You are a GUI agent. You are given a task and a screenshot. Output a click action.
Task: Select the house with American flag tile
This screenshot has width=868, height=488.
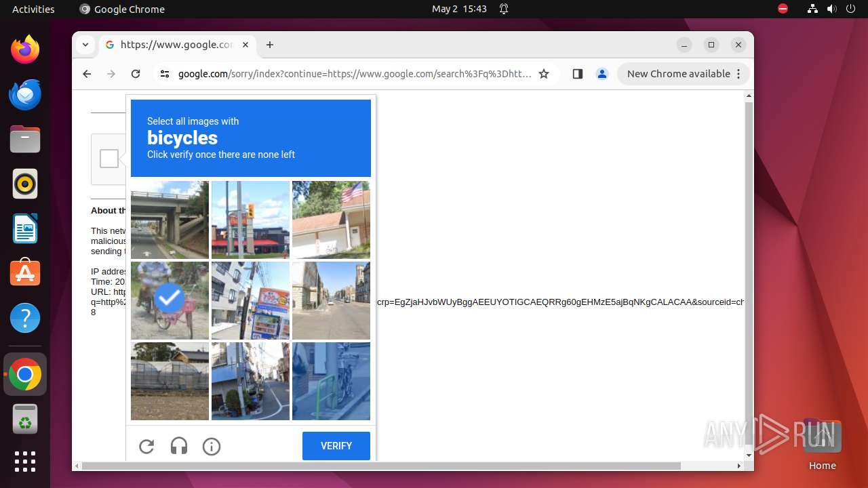[x=331, y=220]
